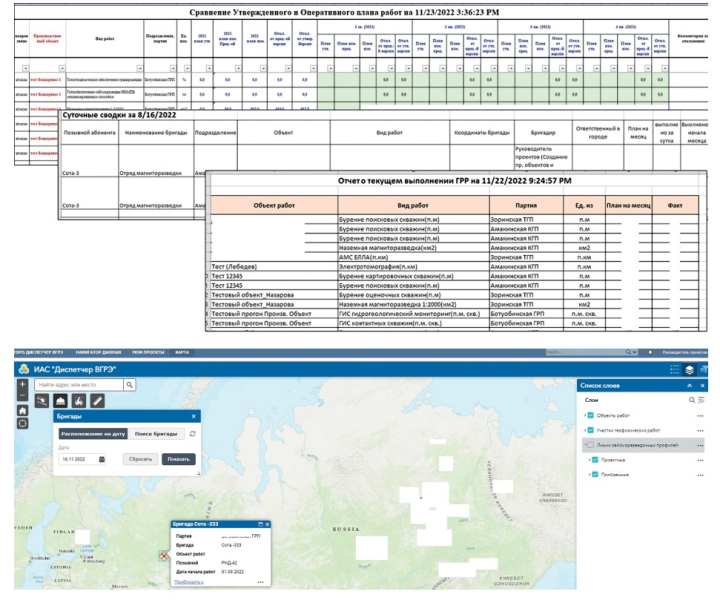Switch to Поиск бригады mode

coord(156,434)
